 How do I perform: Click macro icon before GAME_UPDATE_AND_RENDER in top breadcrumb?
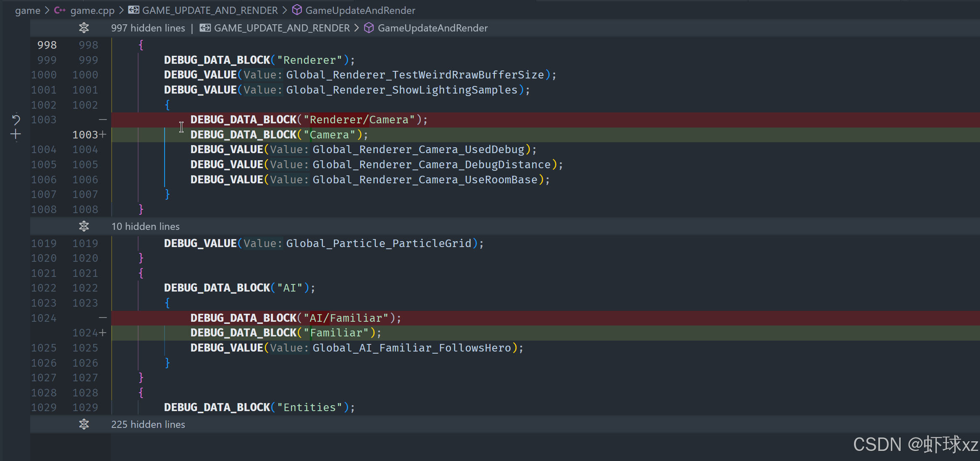[134, 10]
